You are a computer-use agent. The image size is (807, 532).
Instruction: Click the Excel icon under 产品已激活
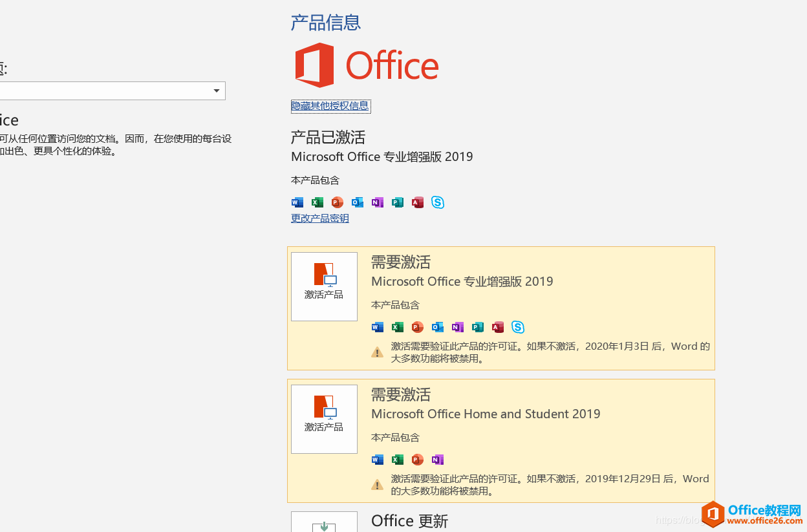click(x=317, y=202)
